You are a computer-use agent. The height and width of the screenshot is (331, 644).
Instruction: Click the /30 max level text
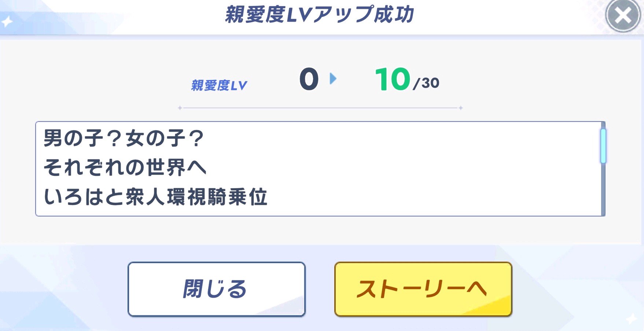coord(426,83)
